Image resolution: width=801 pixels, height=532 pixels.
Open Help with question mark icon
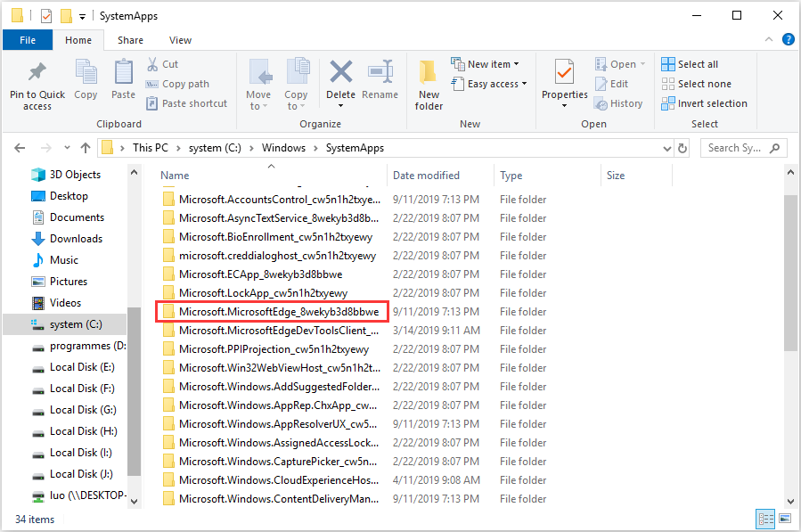(x=789, y=39)
